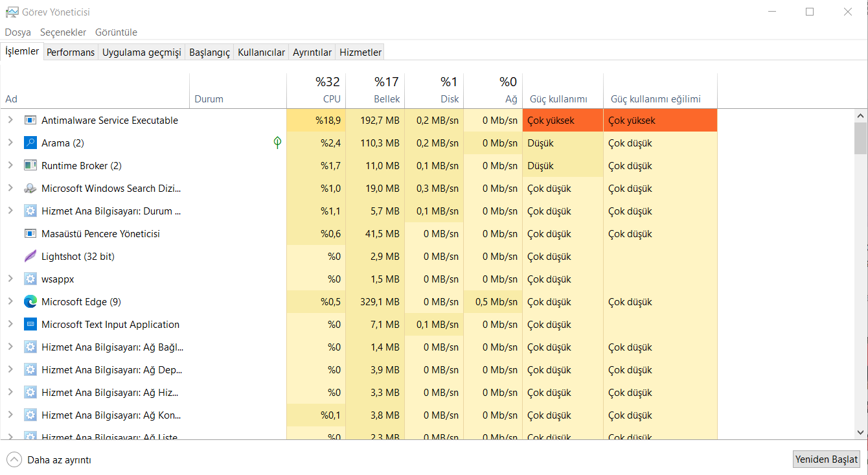Select the Lightshot (32 bit) row text
The width and height of the screenshot is (868, 475).
click(x=78, y=257)
